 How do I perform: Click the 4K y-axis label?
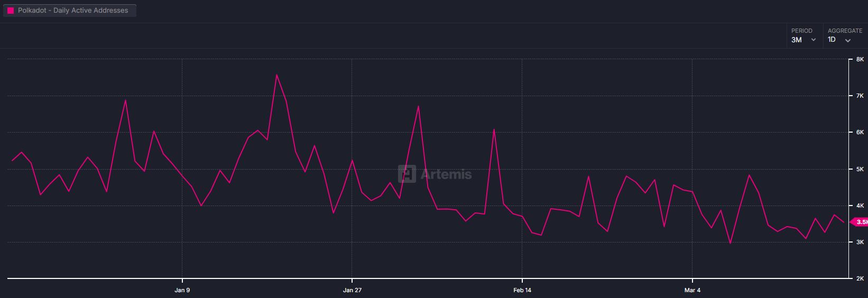[x=860, y=206]
